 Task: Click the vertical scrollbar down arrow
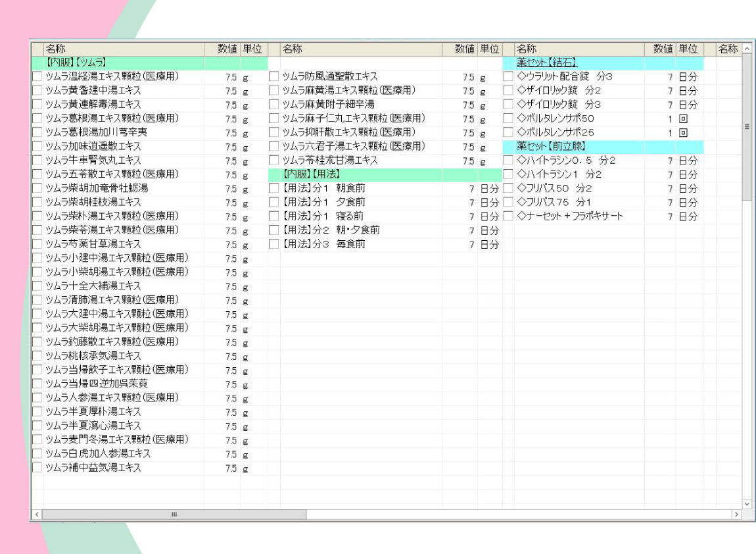pos(745,503)
